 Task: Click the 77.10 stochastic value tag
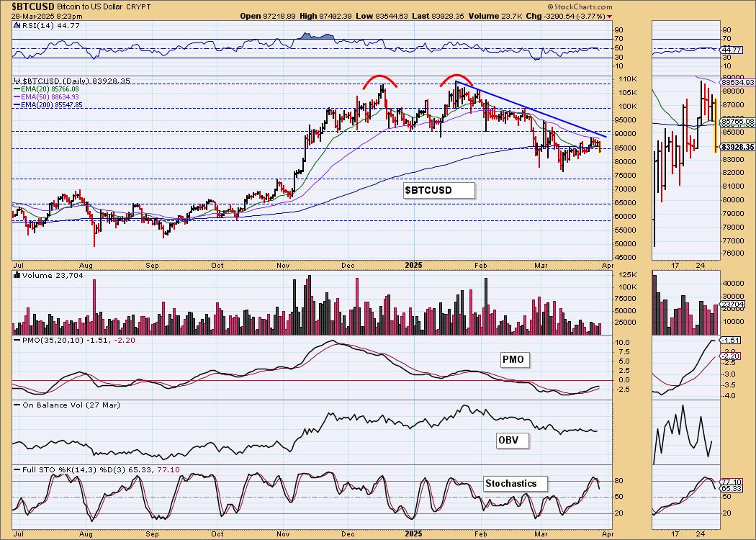[732, 482]
